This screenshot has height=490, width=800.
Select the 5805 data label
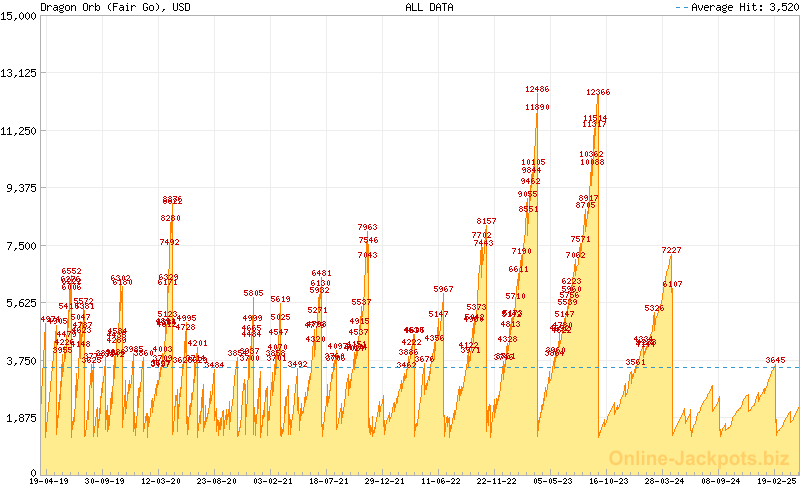tap(253, 293)
